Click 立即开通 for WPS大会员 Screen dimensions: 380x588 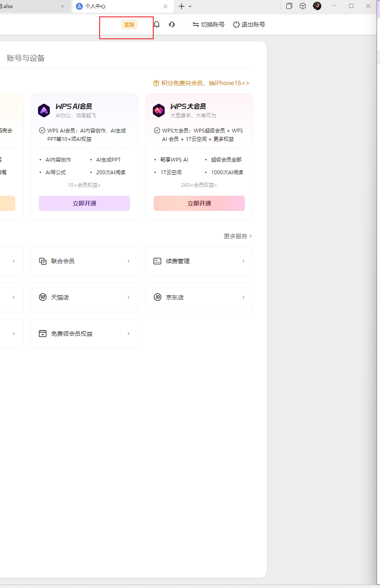pos(199,203)
